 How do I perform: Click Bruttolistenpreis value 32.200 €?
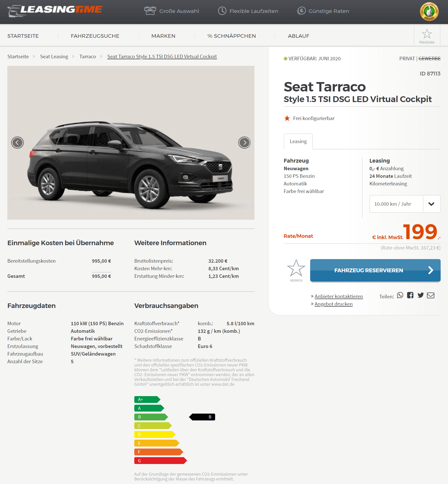(x=218, y=261)
